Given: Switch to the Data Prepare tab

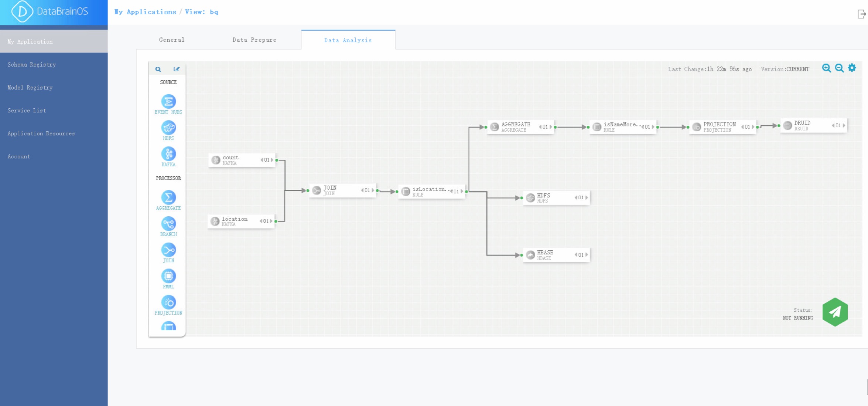Looking at the screenshot, I should [254, 40].
